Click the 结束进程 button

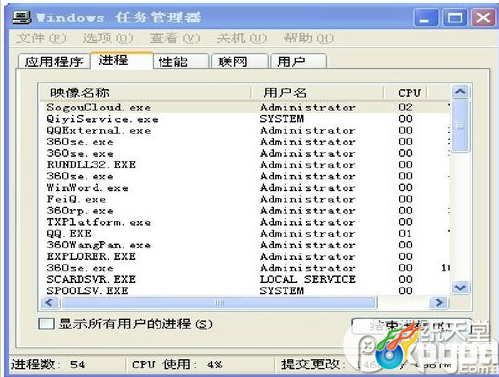pyautogui.click(x=412, y=326)
